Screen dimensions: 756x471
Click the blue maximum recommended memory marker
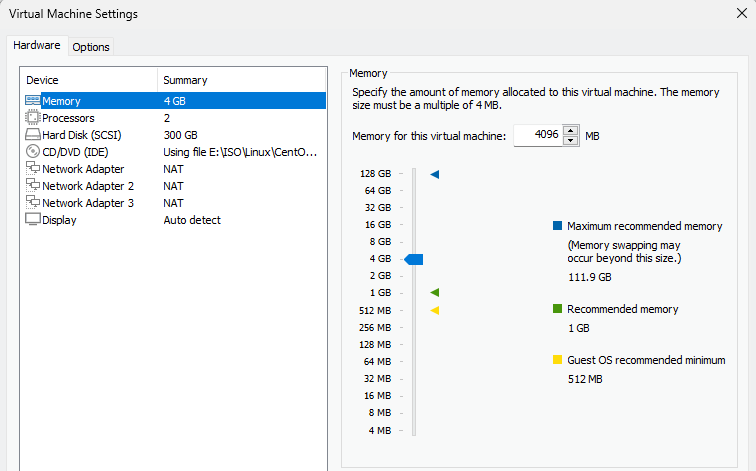[435, 174]
